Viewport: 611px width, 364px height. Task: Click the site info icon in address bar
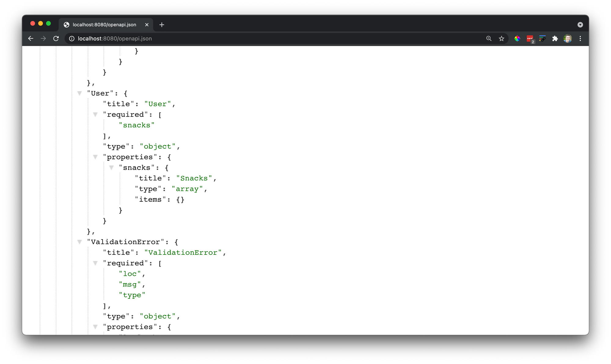[x=71, y=38]
